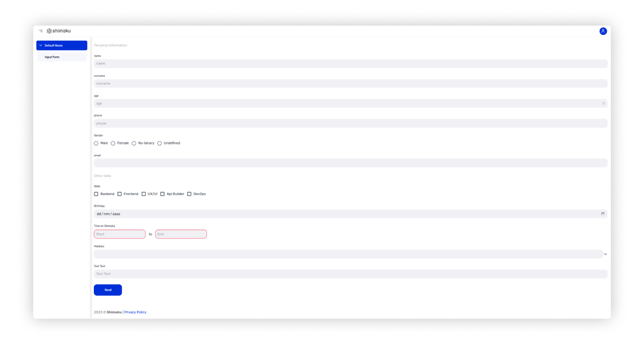This screenshot has height=344, width=644.
Task: Select the Male gender option
Action: [x=96, y=143]
